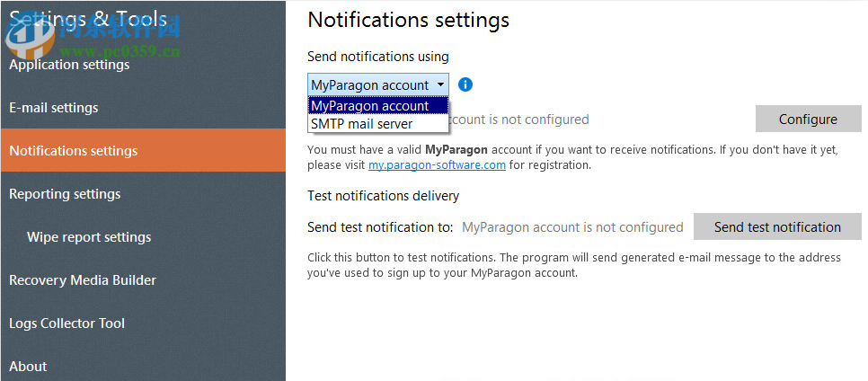Click the Notifications settings page title
This screenshot has width=868, height=381.
(x=408, y=20)
